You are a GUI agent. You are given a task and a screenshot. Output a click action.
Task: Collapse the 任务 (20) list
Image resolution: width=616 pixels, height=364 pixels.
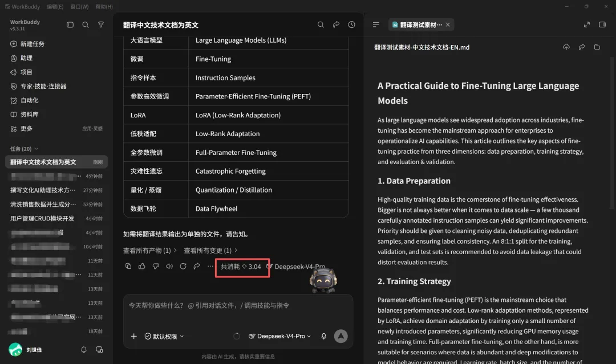coord(24,149)
